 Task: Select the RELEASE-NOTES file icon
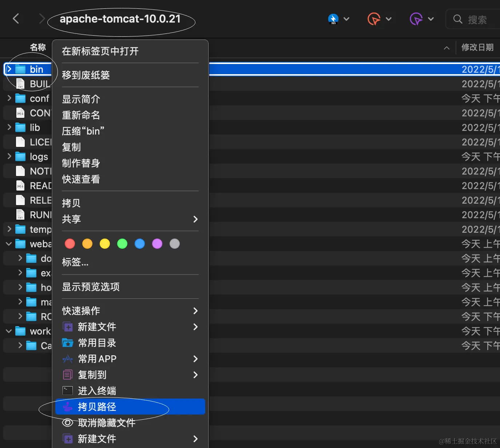point(20,200)
